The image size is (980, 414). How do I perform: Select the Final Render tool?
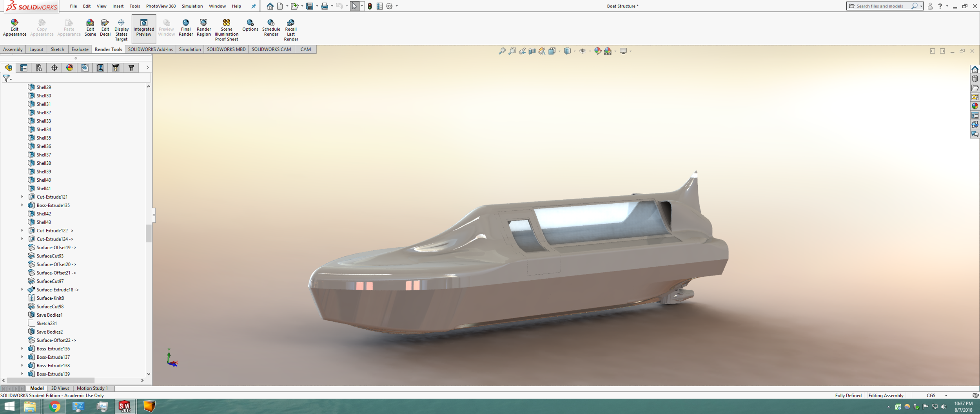[x=185, y=27]
